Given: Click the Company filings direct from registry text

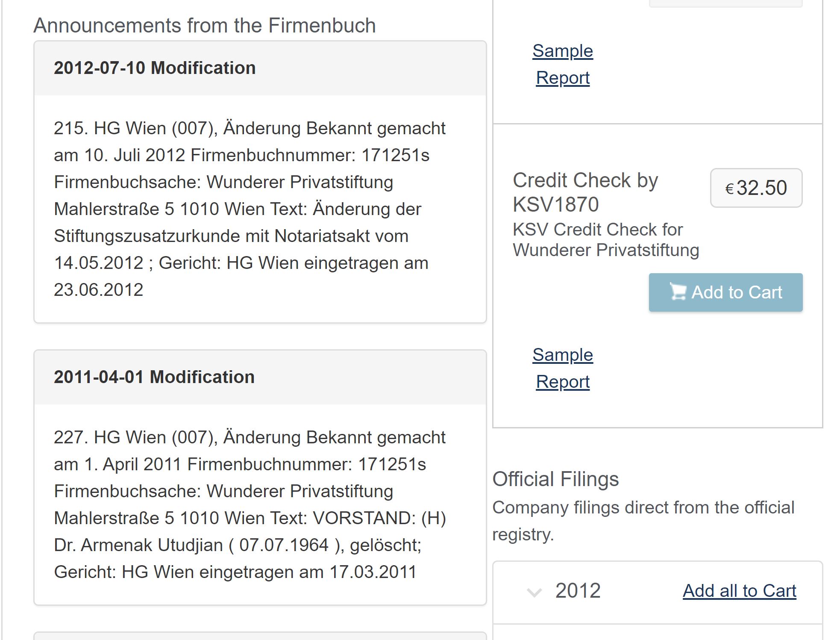Looking at the screenshot, I should [x=643, y=521].
